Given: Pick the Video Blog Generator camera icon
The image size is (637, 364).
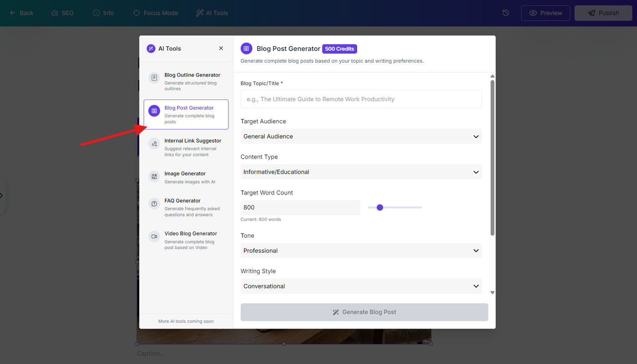Looking at the screenshot, I should [154, 236].
